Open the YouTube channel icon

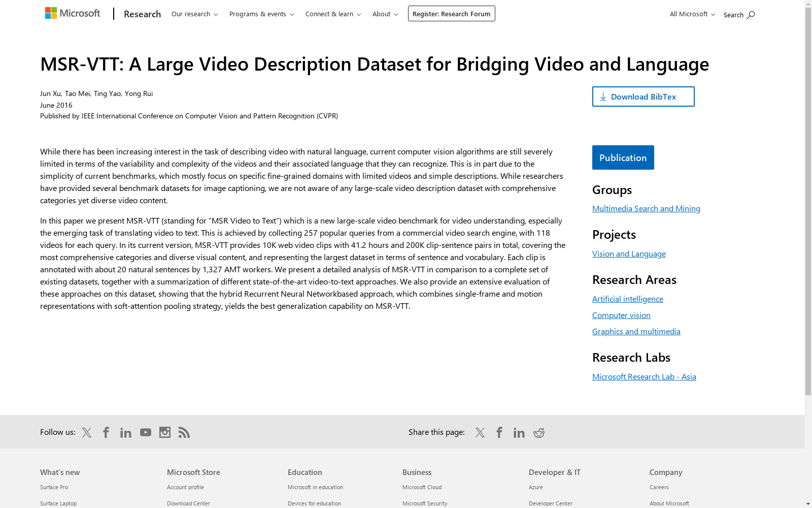(x=145, y=432)
